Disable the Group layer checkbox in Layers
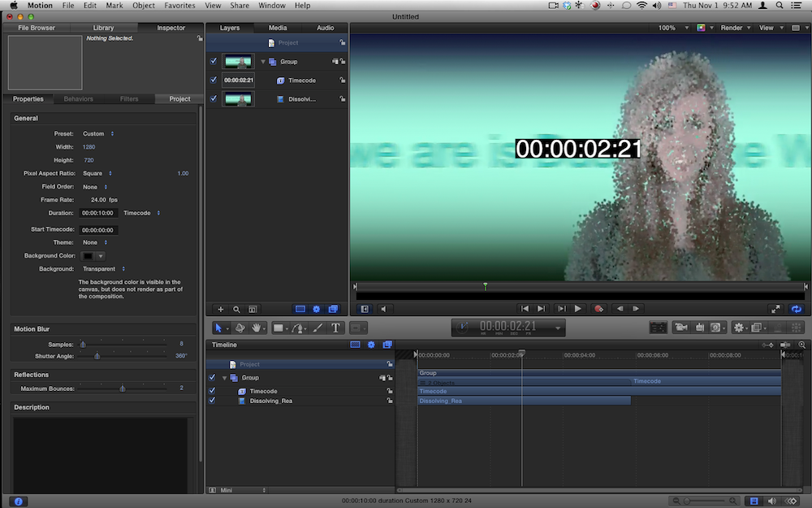This screenshot has height=508, width=812. pos(214,61)
